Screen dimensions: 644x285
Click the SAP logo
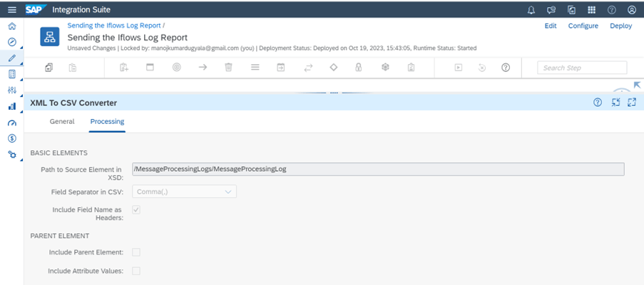[x=36, y=9]
